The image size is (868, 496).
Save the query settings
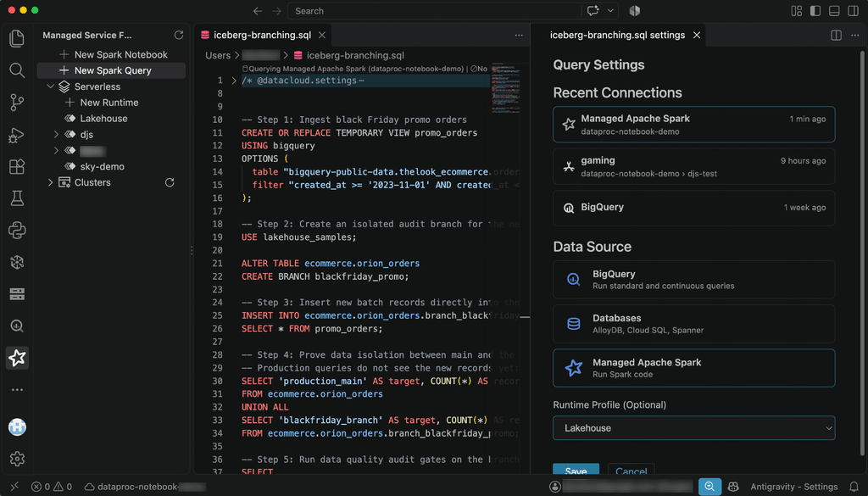click(576, 471)
